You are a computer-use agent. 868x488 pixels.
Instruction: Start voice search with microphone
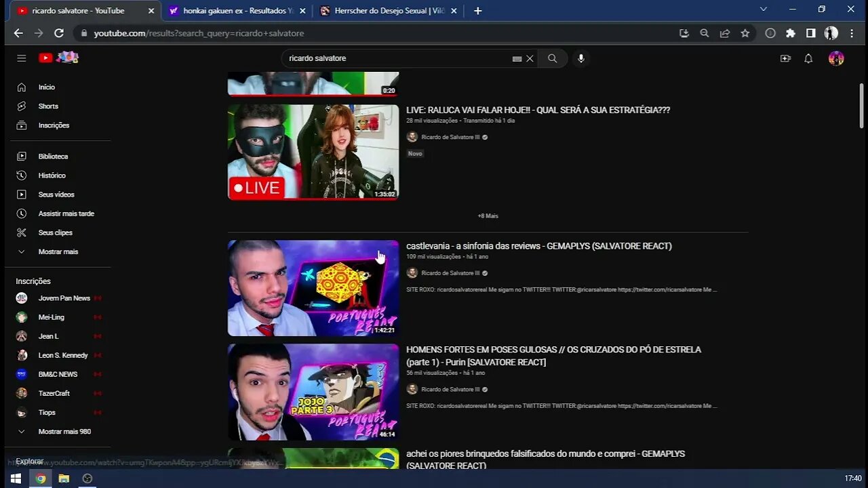tap(581, 58)
